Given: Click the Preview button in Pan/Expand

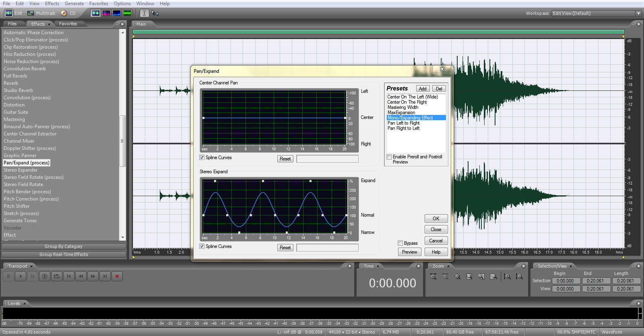Looking at the screenshot, I should 409,252.
